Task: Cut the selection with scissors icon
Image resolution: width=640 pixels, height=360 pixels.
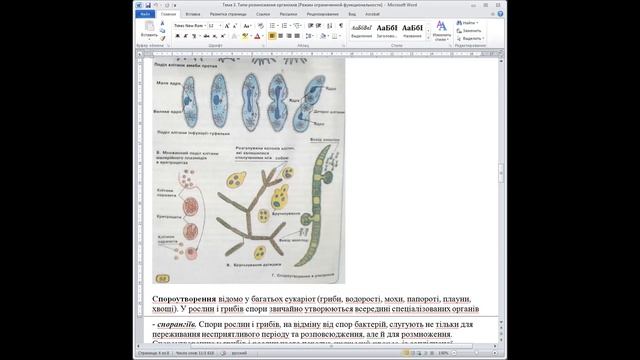Action: pos(162,24)
